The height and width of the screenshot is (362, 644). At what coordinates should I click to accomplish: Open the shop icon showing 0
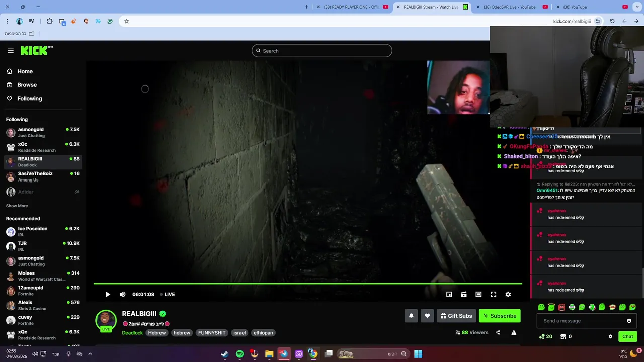pos(566,337)
